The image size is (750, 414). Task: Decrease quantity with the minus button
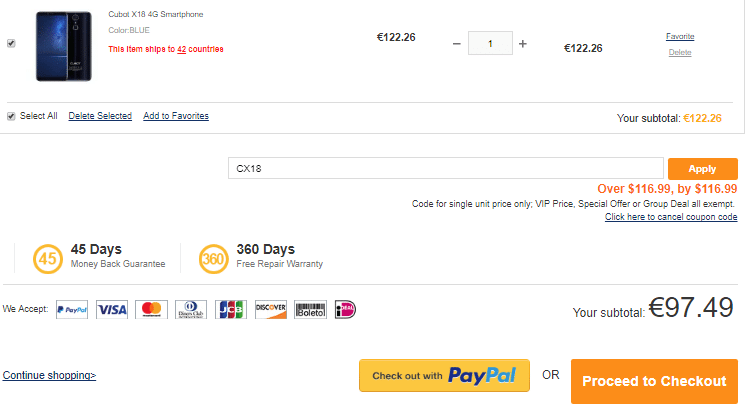(457, 44)
